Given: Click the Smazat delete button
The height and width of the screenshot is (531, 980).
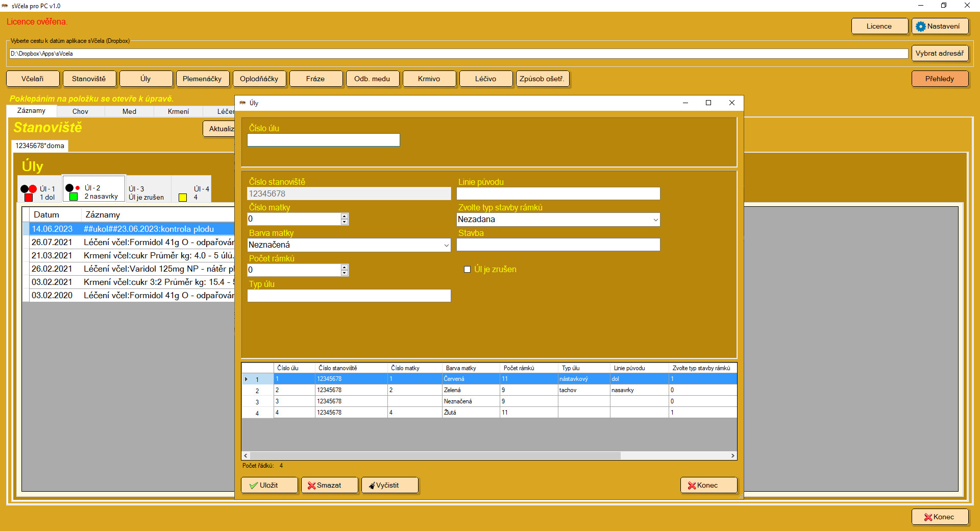Looking at the screenshot, I should click(329, 485).
